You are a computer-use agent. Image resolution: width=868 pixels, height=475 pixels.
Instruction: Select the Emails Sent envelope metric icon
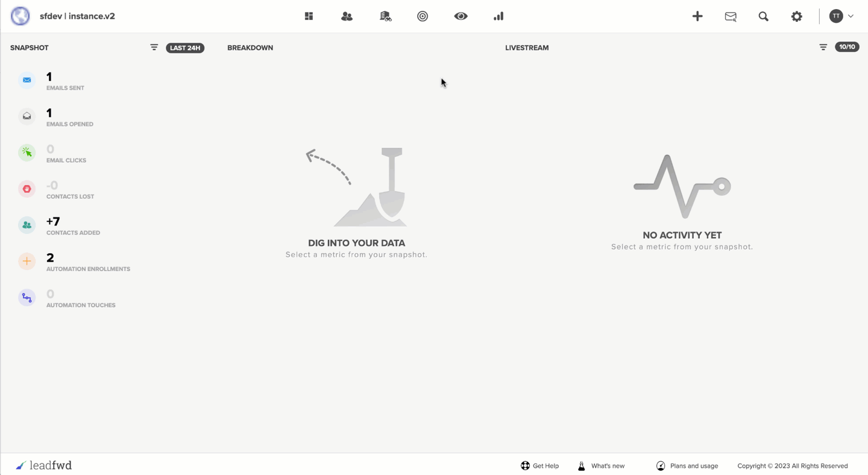tap(27, 80)
